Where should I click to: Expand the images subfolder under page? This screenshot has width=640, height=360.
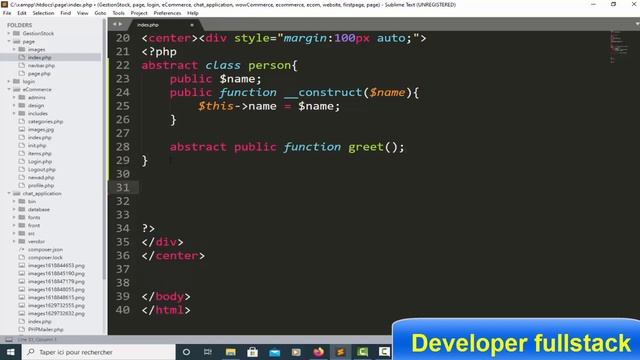tap(14, 49)
